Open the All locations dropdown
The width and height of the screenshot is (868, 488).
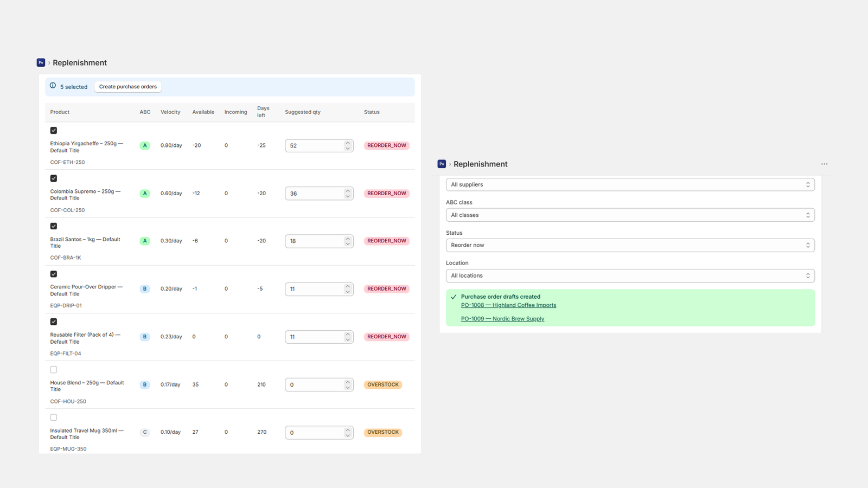(630, 275)
